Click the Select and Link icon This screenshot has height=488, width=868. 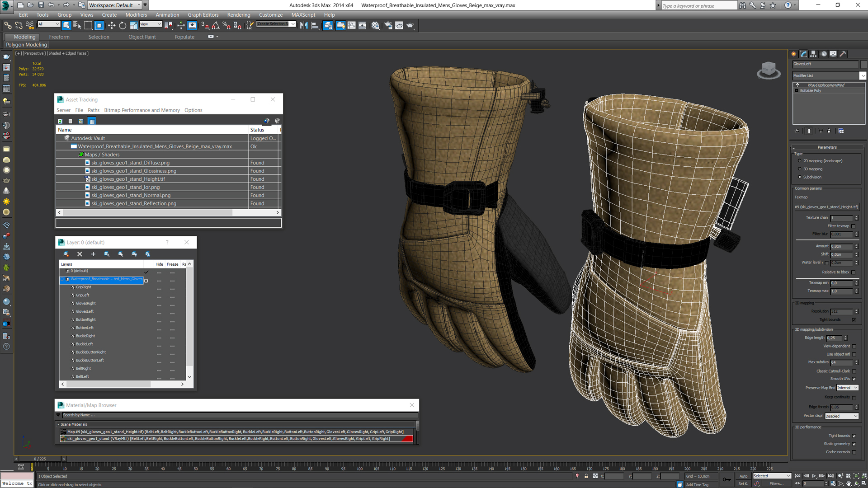8,26
